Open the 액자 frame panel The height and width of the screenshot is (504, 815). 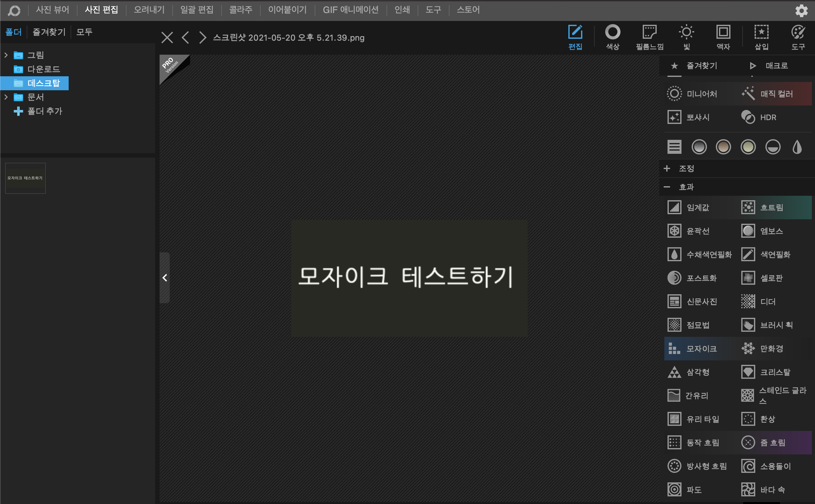[x=723, y=37]
